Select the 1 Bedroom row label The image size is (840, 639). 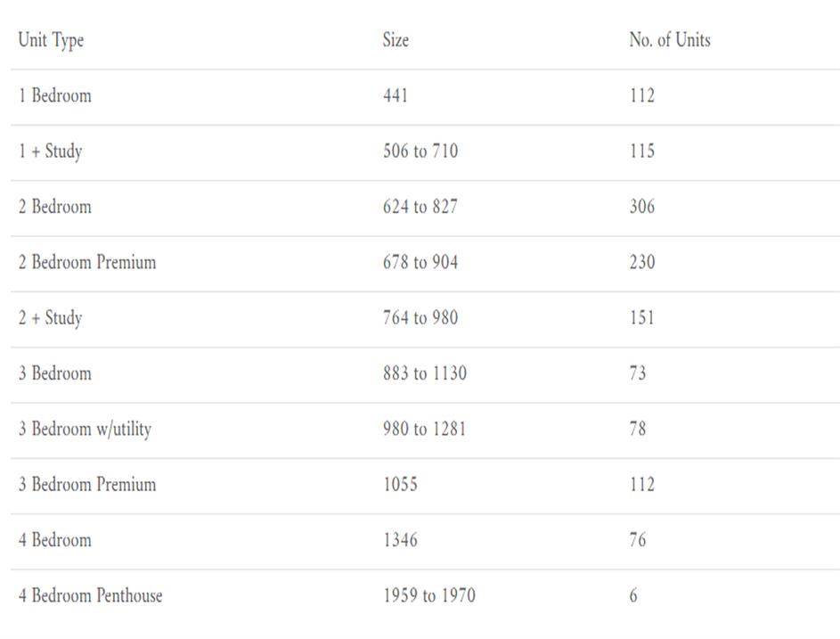(x=54, y=95)
